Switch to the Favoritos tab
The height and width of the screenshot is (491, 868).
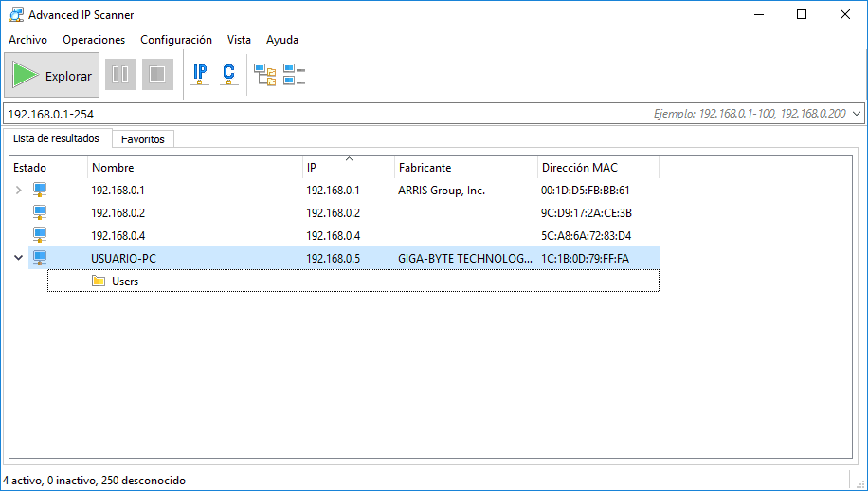[143, 139]
